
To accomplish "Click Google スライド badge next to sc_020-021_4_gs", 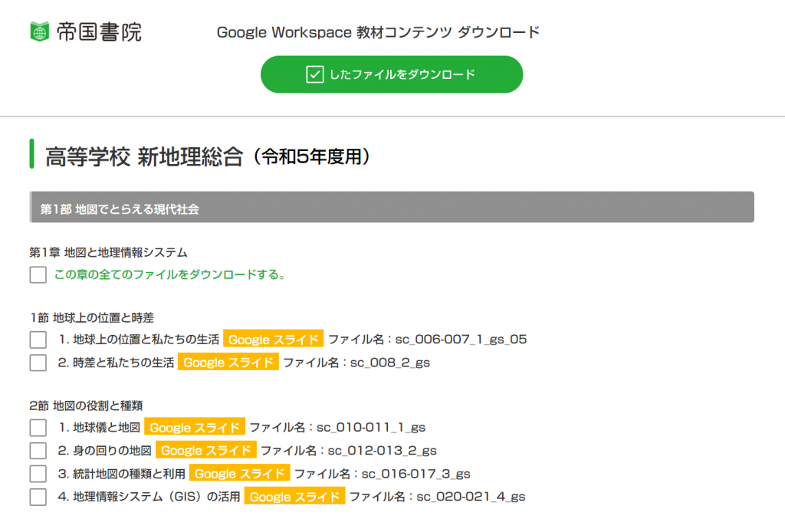I will (x=294, y=497).
